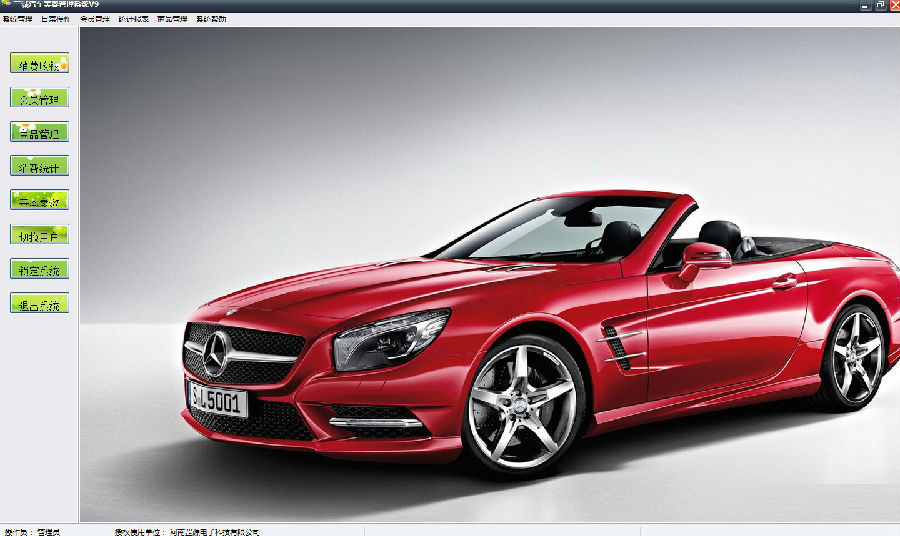Click 退出系统 exit-system sidebar button
The width and height of the screenshot is (900, 536).
pos(40,303)
